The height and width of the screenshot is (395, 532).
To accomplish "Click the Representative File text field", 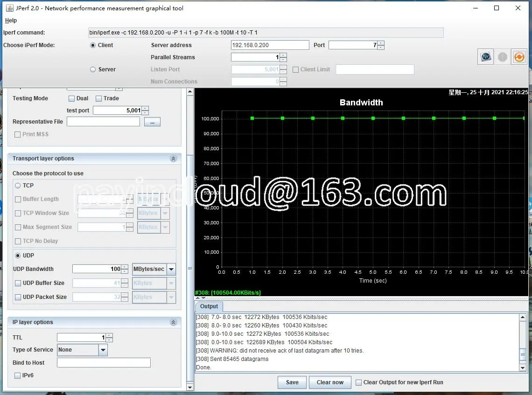I will 104,122.
